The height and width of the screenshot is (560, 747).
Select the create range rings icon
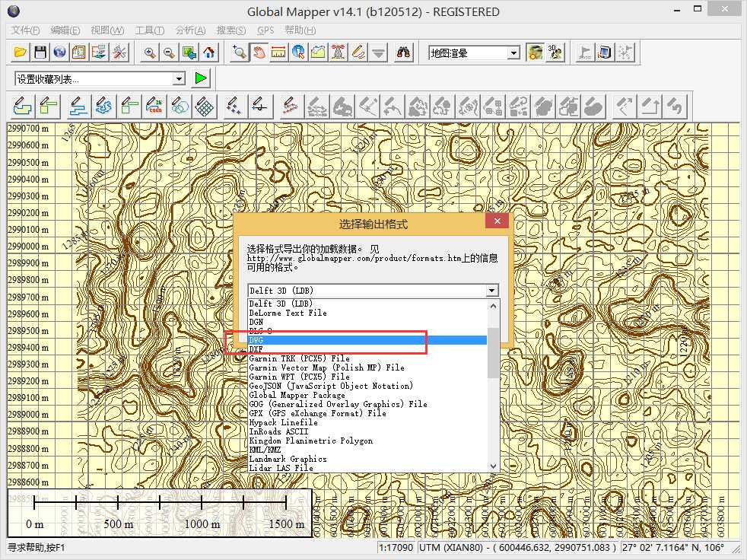pyautogui.click(x=179, y=107)
